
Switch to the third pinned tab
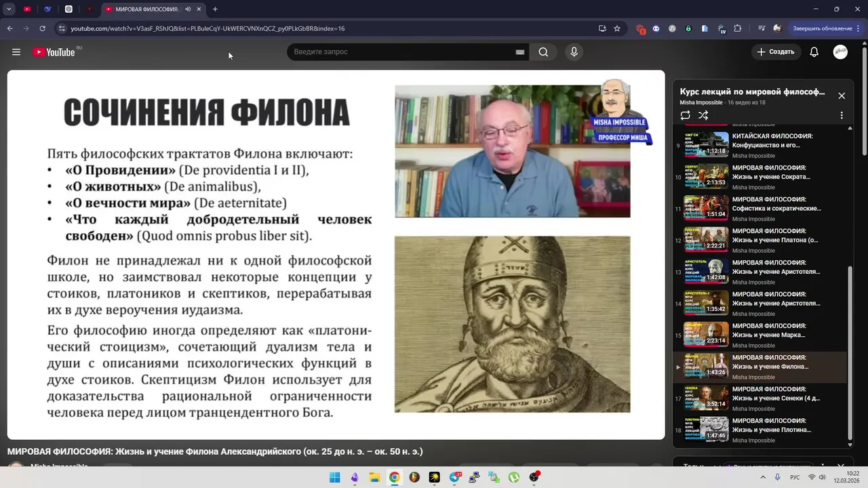68,9
